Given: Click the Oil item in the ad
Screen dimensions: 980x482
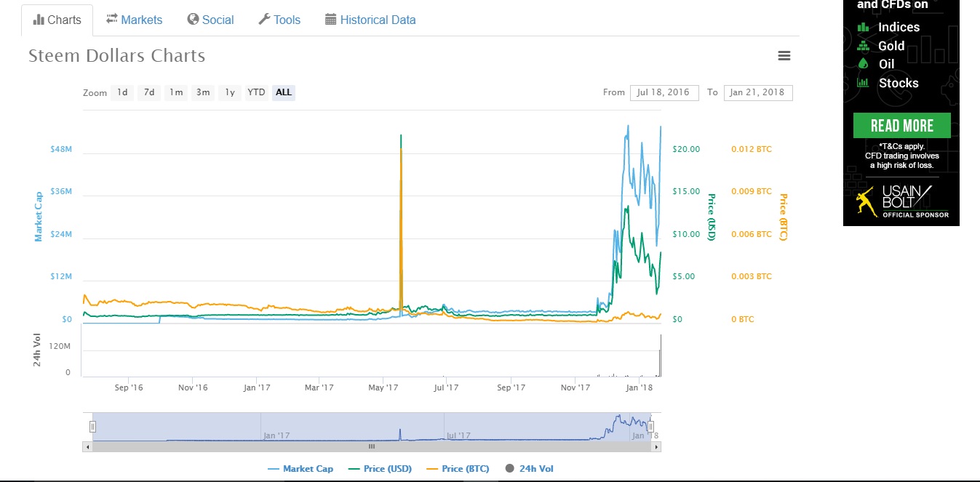Looking at the screenshot, I should coord(876,64).
